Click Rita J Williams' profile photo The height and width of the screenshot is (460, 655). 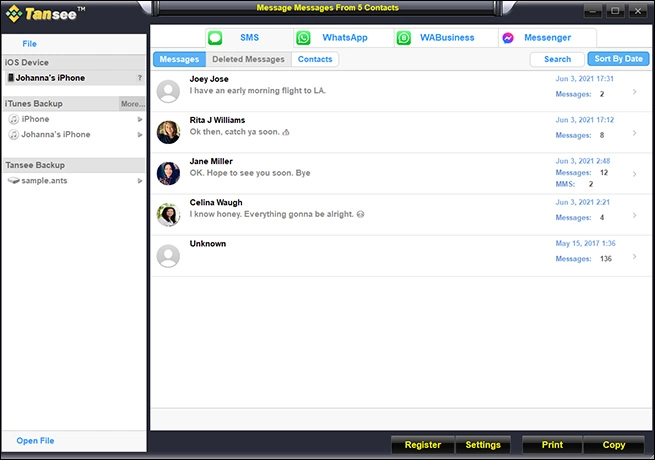[169, 132]
